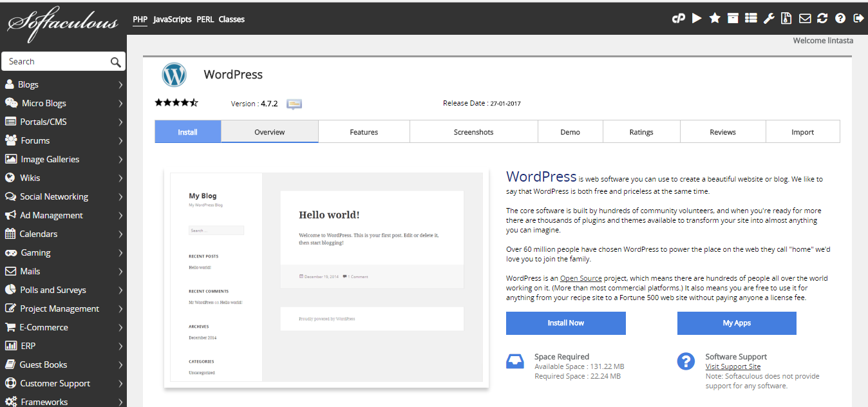Click the Software Support question icon
This screenshot has height=407, width=868.
pyautogui.click(x=686, y=361)
